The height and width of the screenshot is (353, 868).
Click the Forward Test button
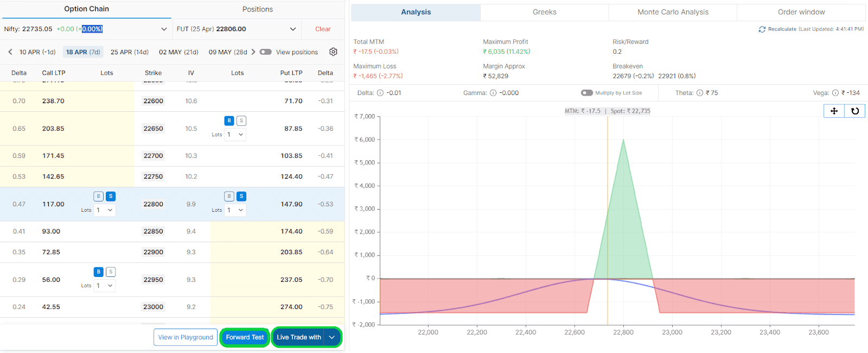[245, 337]
